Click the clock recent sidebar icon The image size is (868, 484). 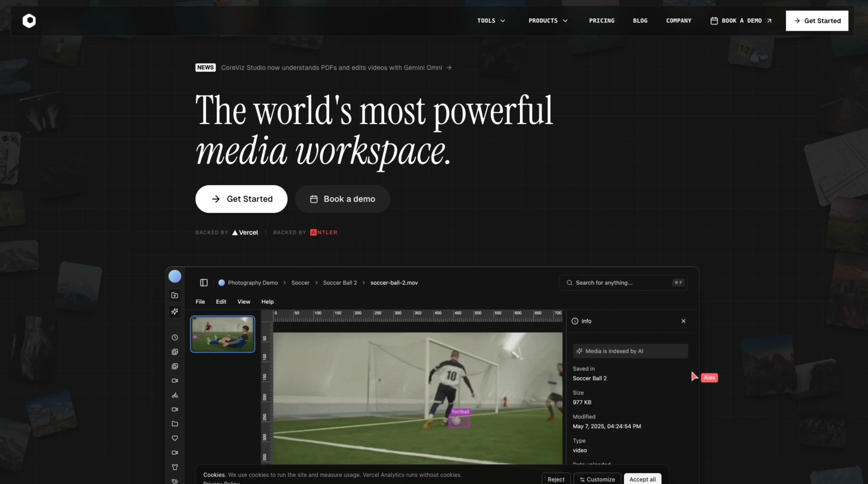175,337
